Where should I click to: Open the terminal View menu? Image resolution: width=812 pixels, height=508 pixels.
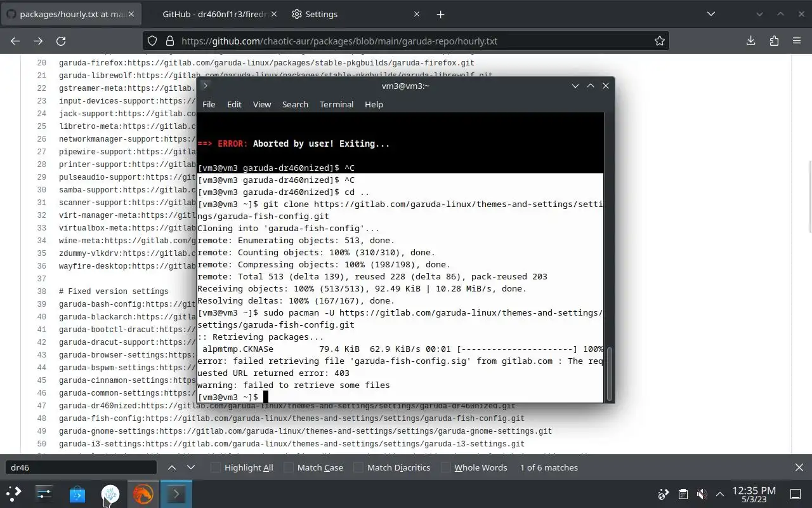262,104
